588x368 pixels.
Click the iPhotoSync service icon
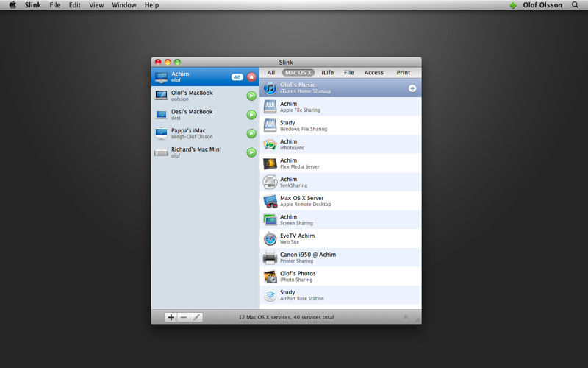tap(270, 144)
